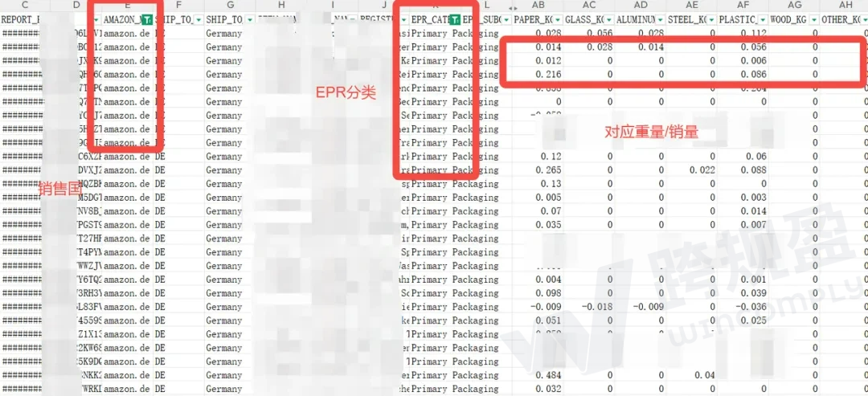Open the PAPER_KG filter dropdown
Screen dimensions: 868x396
[556, 20]
